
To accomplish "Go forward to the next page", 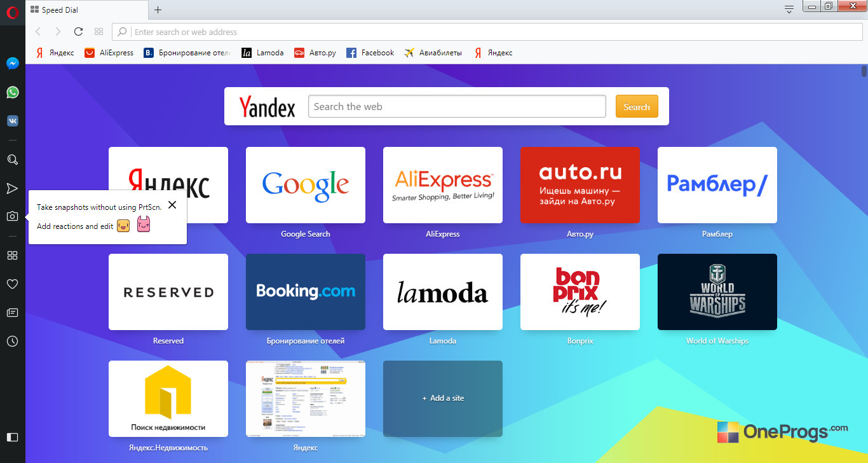I will [58, 32].
